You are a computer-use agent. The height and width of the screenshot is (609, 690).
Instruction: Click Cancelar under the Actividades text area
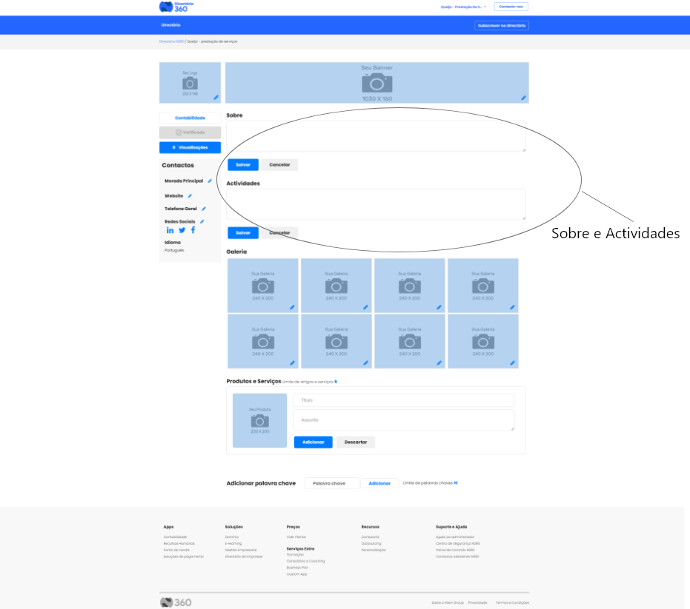click(x=280, y=233)
